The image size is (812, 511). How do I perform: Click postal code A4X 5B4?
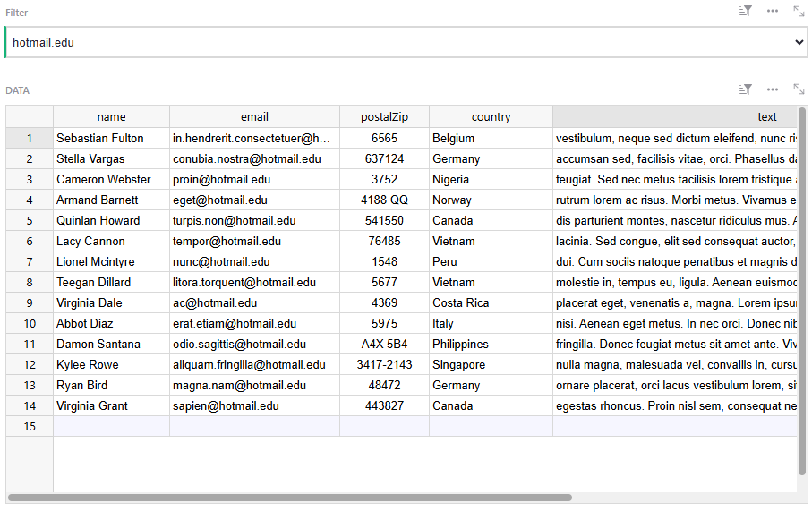[x=384, y=345]
